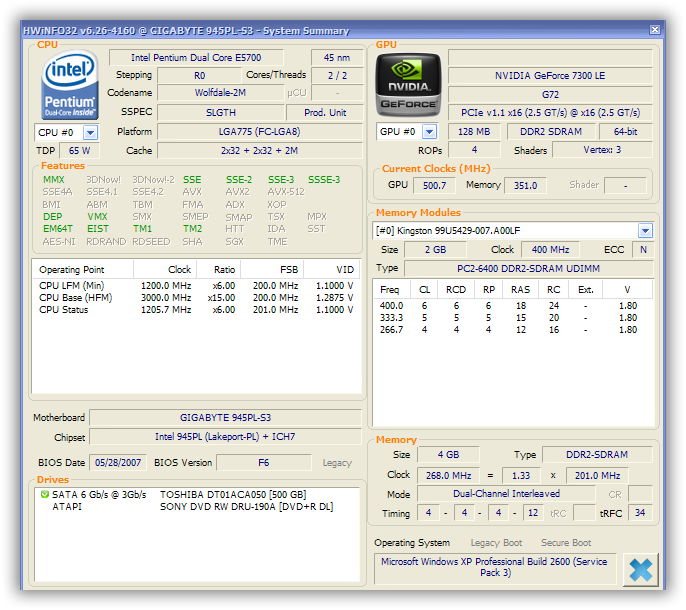Screen dimensions: 686x610
Task: Select the TOSHIBA DT01ACA050 drive entry
Action: [x=197, y=494]
